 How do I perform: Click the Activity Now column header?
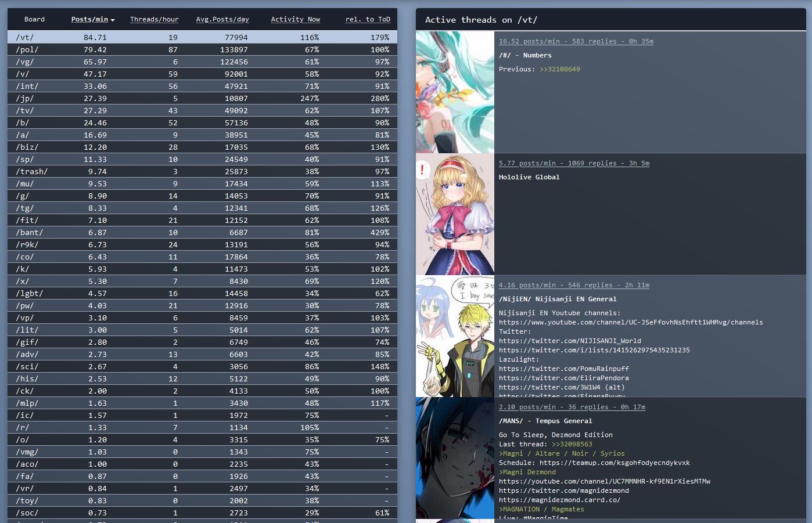[295, 19]
